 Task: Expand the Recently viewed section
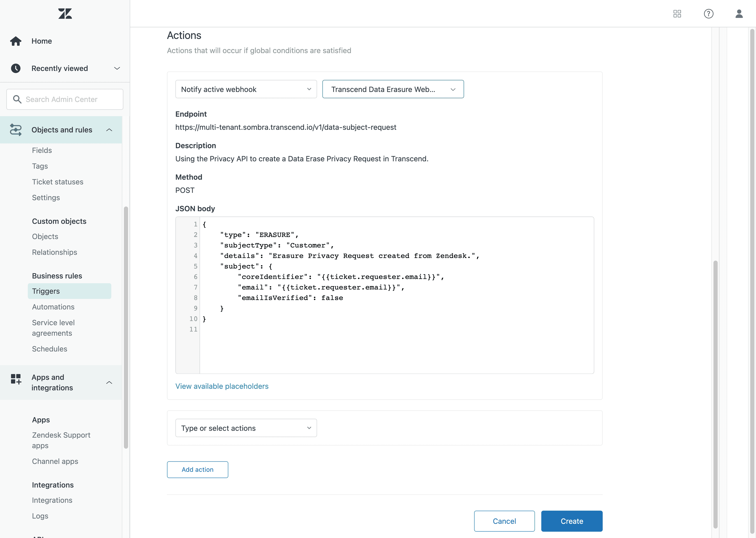coord(117,68)
